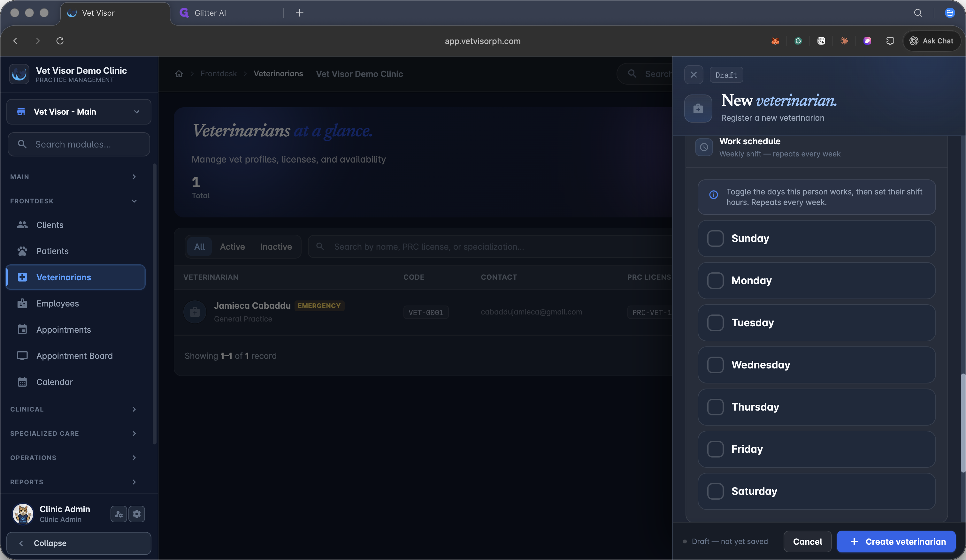The width and height of the screenshot is (966, 560).
Task: Click the Grammarly extension icon
Action: coord(798,41)
